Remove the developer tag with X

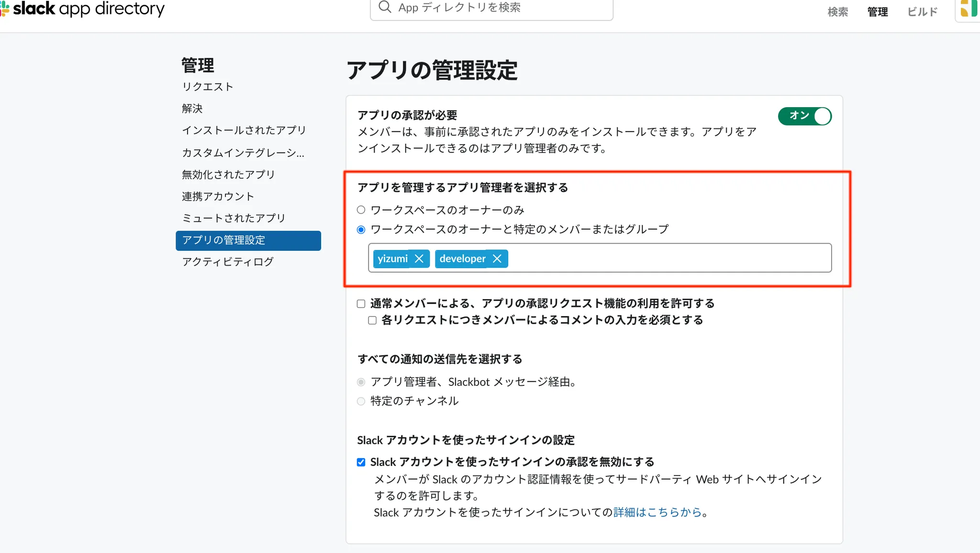point(497,259)
